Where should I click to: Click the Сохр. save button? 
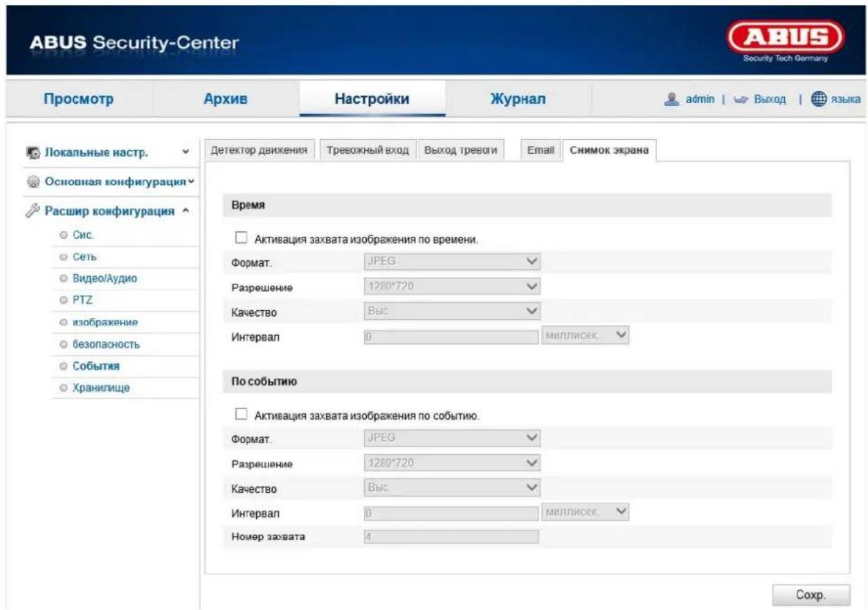click(811, 595)
